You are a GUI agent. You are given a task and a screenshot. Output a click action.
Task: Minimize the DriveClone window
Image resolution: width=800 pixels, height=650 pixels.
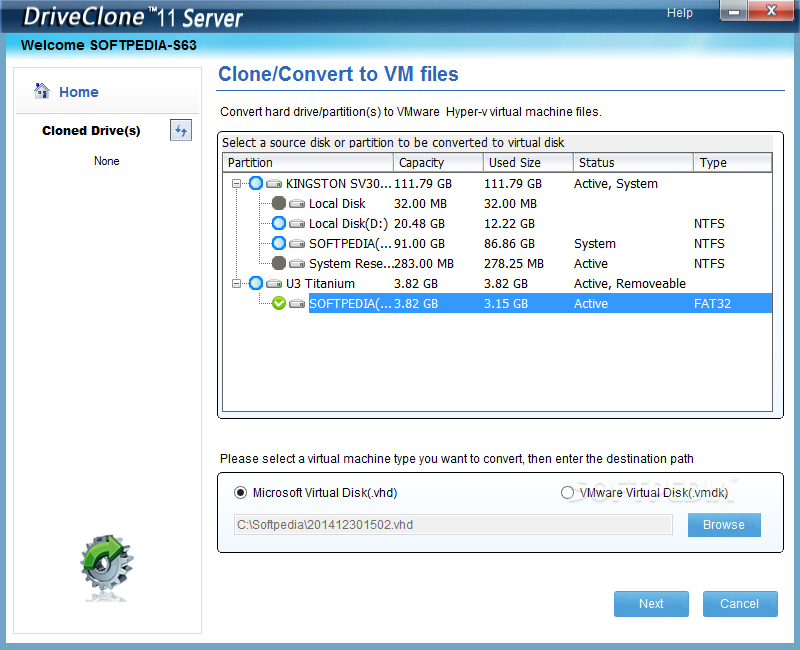[x=734, y=11]
